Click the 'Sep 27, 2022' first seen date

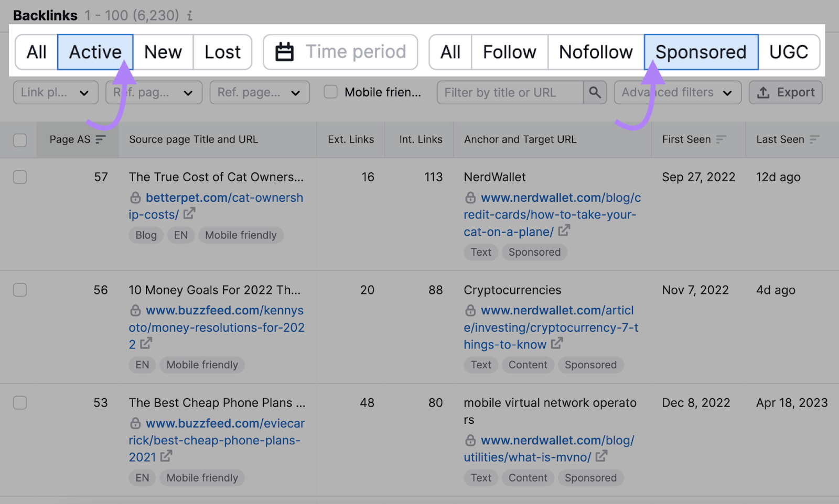pyautogui.click(x=698, y=177)
